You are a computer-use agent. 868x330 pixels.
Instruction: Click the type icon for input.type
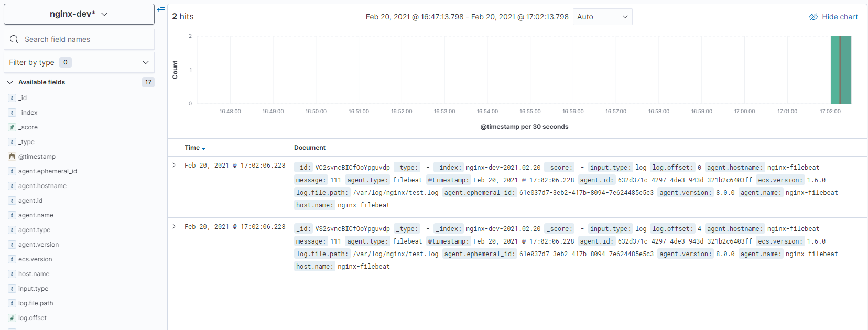pyautogui.click(x=12, y=289)
